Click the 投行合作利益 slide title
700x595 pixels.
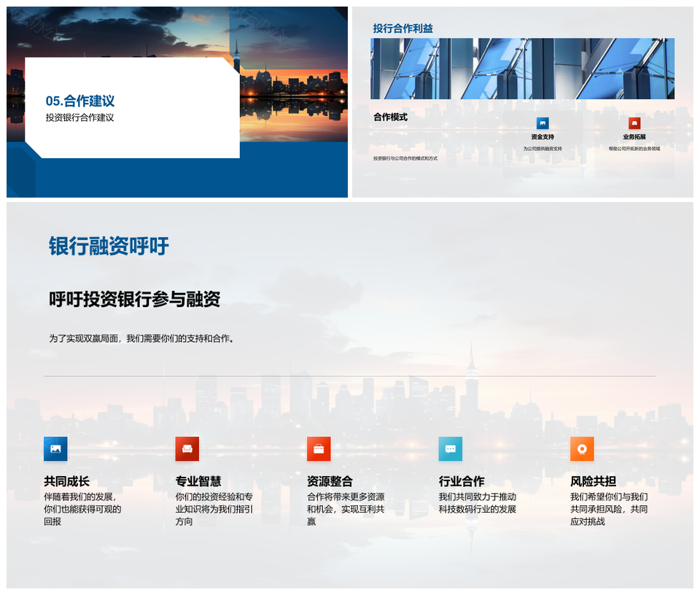(x=402, y=28)
